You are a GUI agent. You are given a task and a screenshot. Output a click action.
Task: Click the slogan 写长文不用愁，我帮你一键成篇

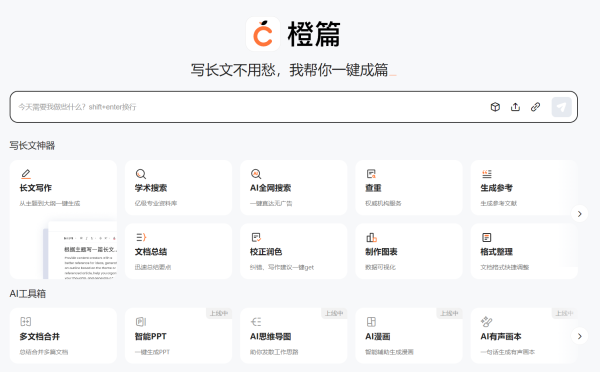289,70
